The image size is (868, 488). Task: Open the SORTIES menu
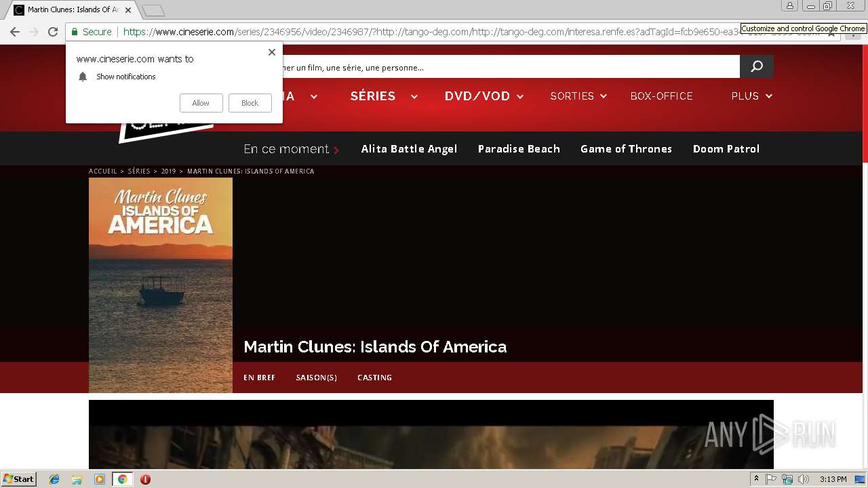(x=572, y=96)
